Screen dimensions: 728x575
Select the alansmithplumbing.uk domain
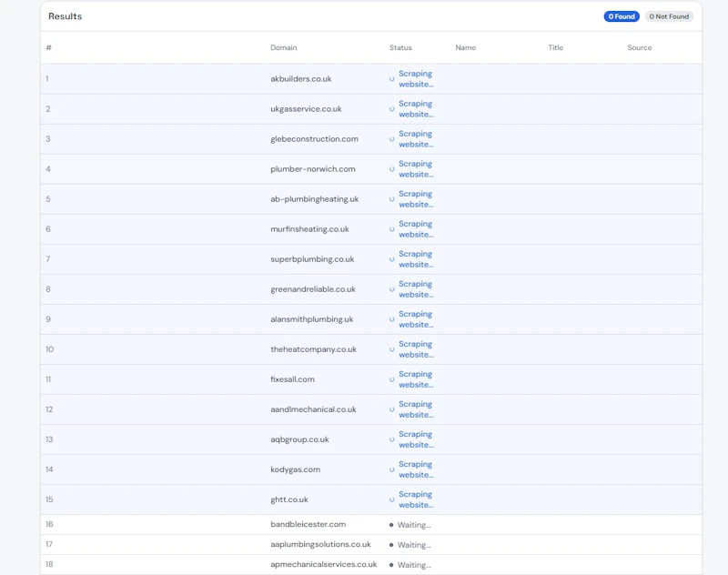pyautogui.click(x=311, y=319)
